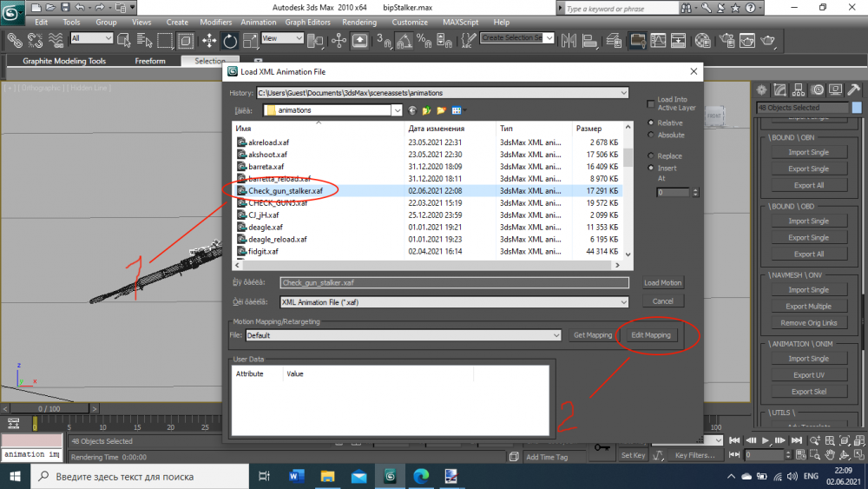
Task: Open Microsoft Edge from the taskbar
Action: (x=420, y=476)
